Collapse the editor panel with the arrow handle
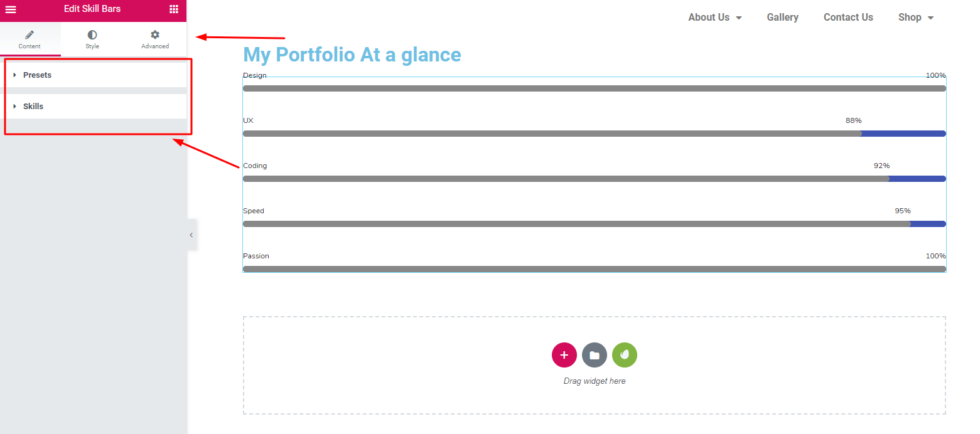Image resolution: width=980 pixels, height=434 pixels. (x=191, y=235)
